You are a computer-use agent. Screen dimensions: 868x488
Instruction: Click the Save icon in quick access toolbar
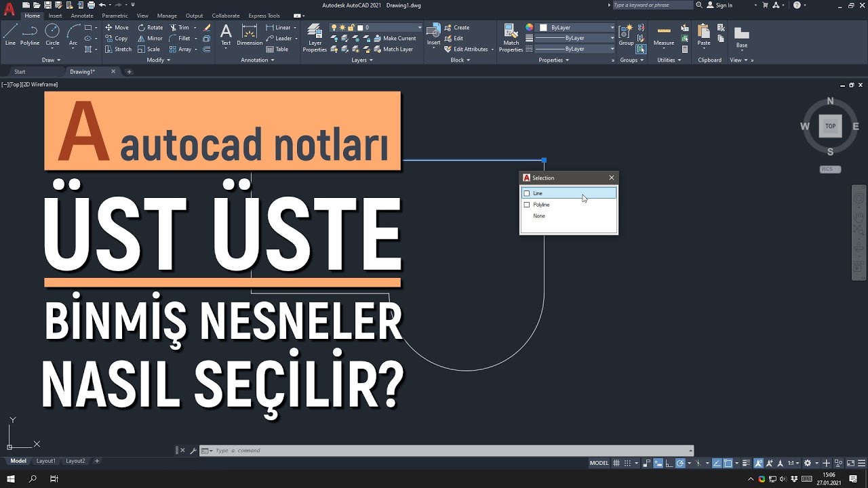(x=47, y=5)
